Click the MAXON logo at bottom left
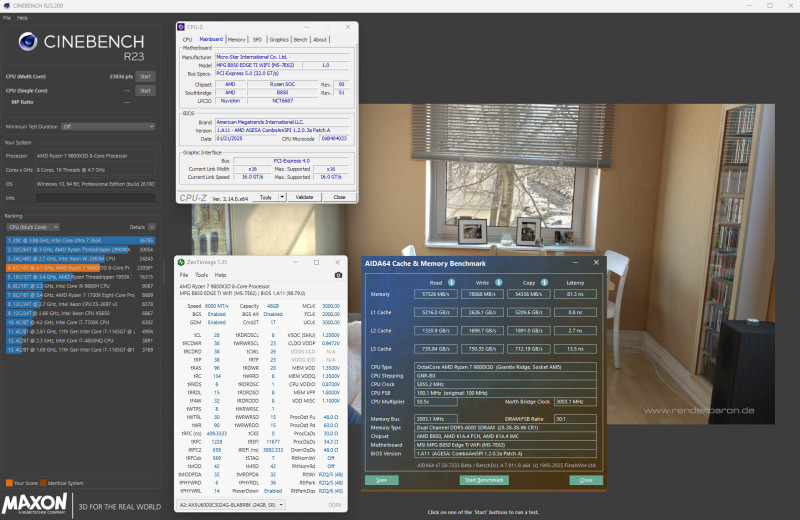This screenshot has width=800, height=520. point(34,504)
